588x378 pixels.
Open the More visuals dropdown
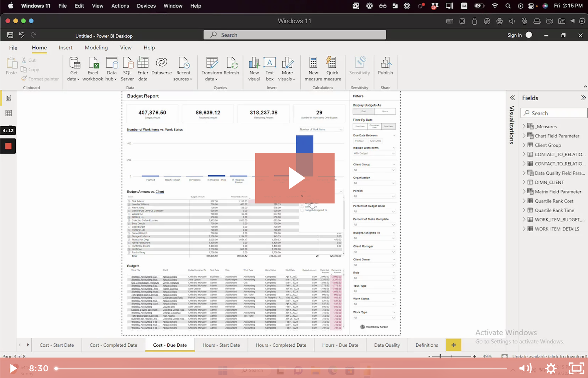tap(287, 79)
